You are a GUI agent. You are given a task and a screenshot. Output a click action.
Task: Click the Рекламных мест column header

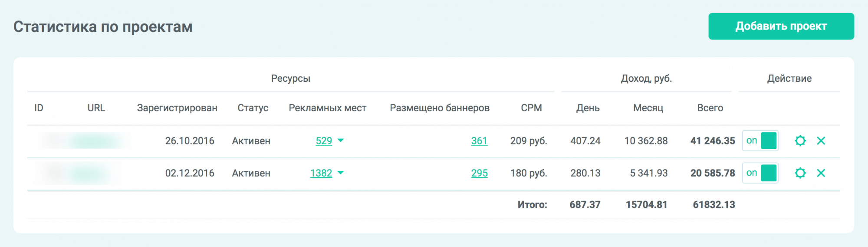click(x=327, y=108)
